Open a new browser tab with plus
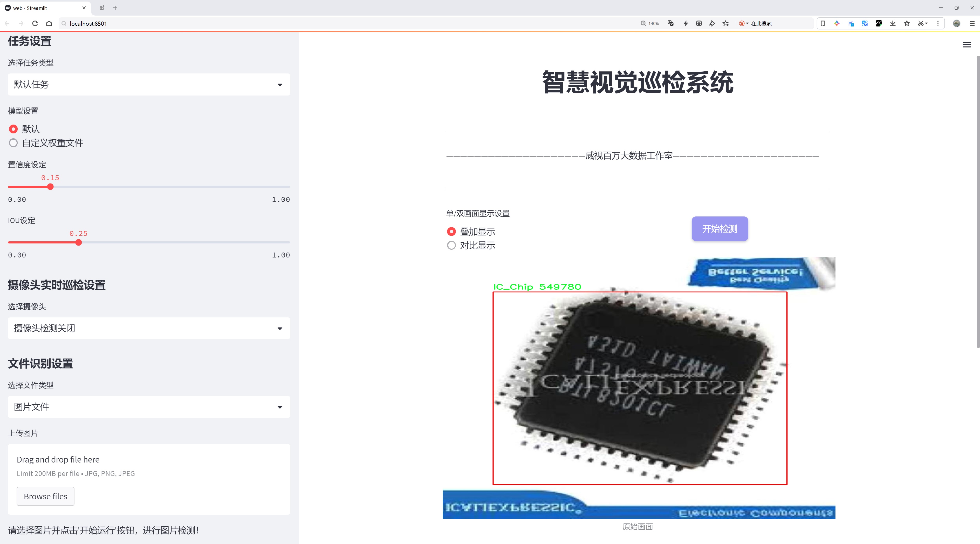The image size is (980, 544). coord(115,8)
